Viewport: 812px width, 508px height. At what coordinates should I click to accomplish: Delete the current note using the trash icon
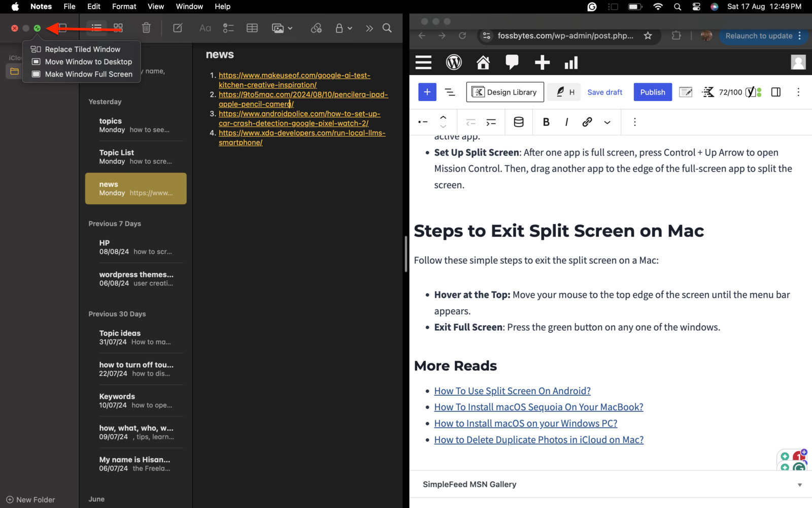(x=146, y=28)
